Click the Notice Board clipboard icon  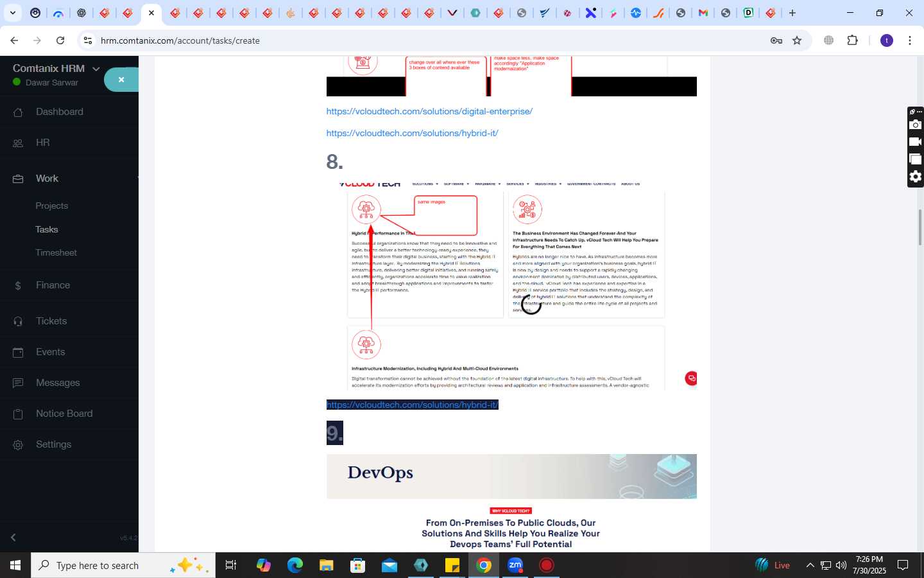point(18,414)
